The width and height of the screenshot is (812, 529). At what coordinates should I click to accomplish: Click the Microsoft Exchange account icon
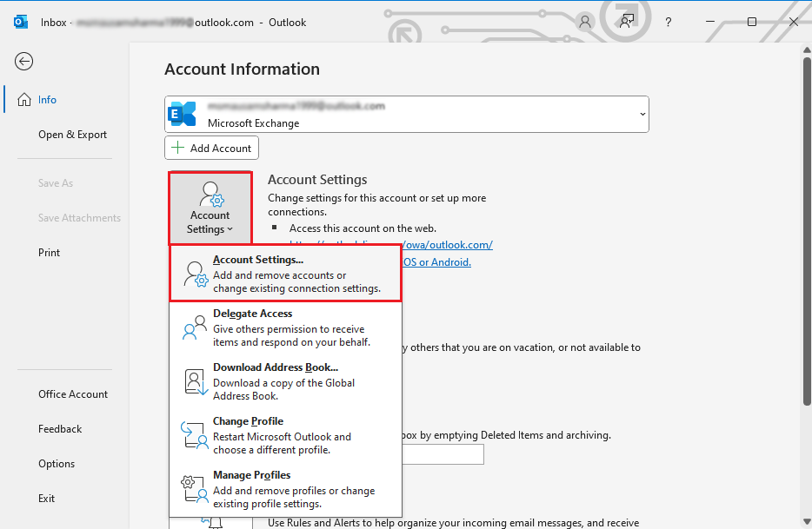[x=183, y=113]
